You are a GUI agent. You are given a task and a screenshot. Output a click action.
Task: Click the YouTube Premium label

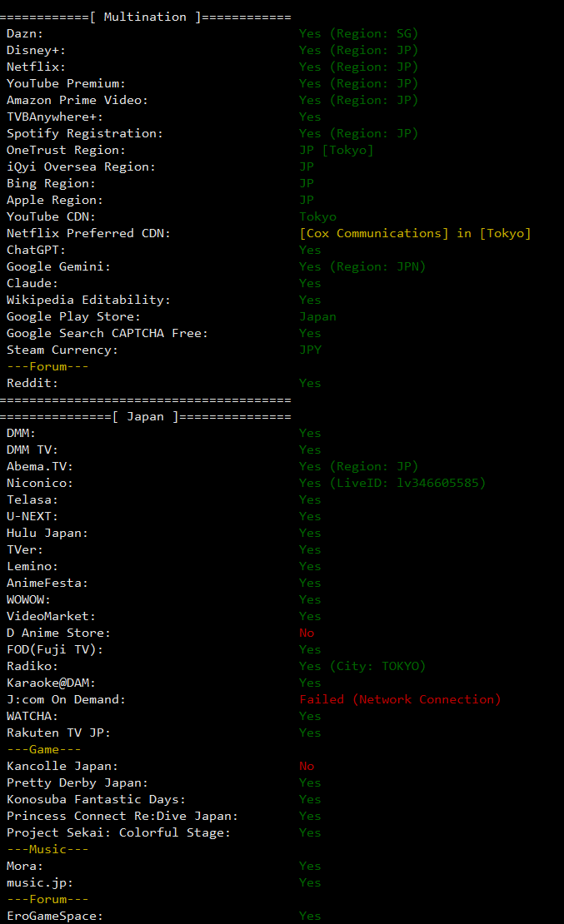(66, 83)
